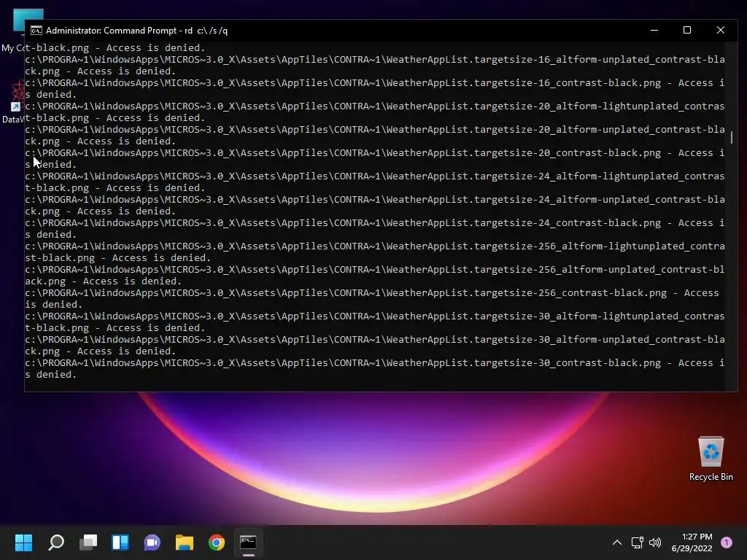
Task: Click the Command Prompt title bar system icon
Action: tap(36, 31)
